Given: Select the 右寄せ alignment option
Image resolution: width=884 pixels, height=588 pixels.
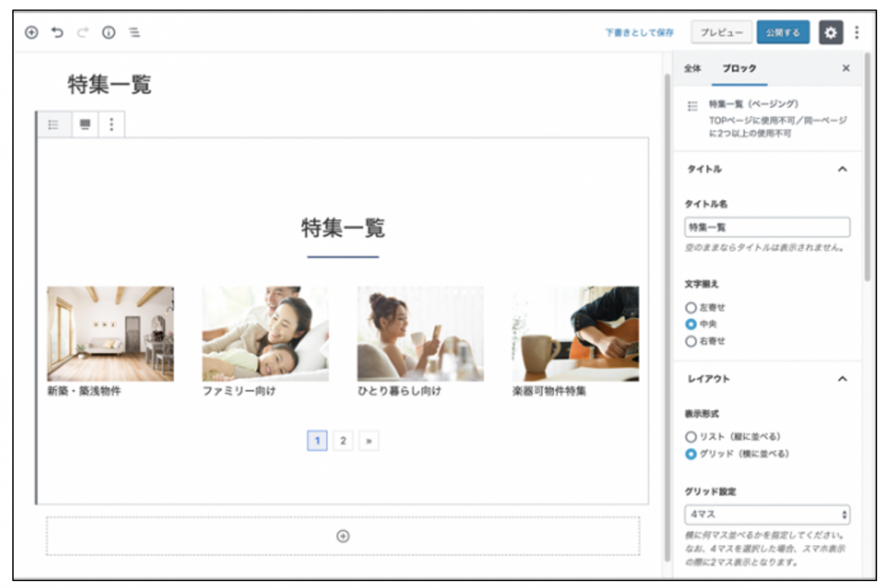Looking at the screenshot, I should pyautogui.click(x=691, y=341).
